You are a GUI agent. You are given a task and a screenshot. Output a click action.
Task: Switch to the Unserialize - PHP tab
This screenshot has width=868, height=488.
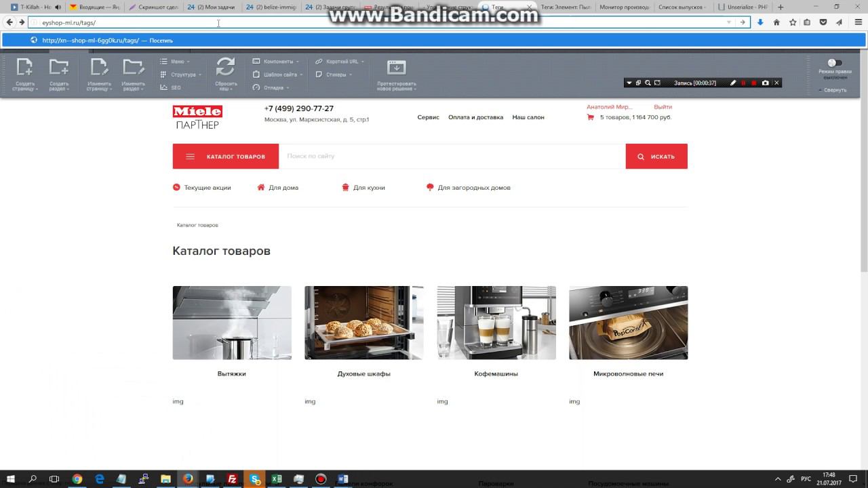pos(745,7)
